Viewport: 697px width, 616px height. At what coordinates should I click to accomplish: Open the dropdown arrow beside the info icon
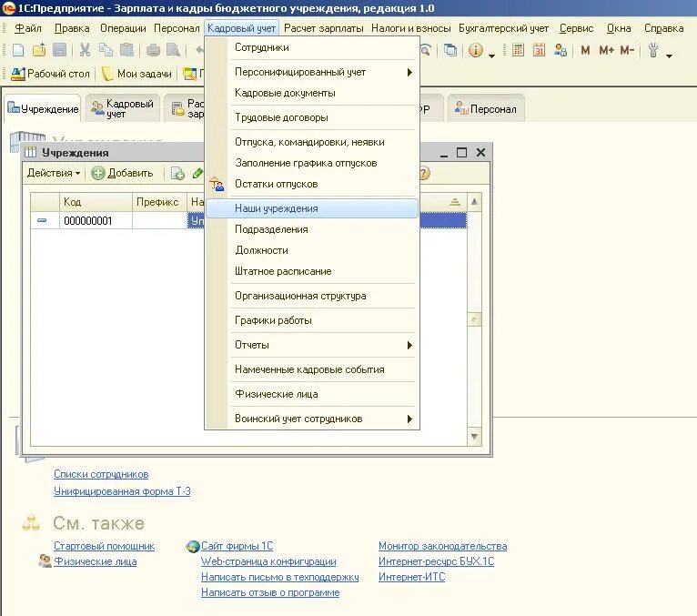click(x=491, y=56)
